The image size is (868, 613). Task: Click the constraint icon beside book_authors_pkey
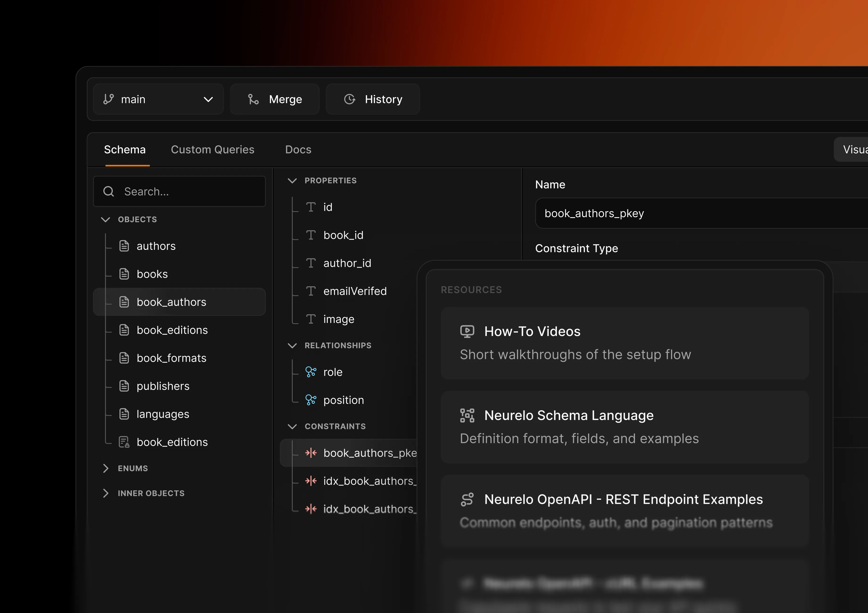[x=311, y=453]
